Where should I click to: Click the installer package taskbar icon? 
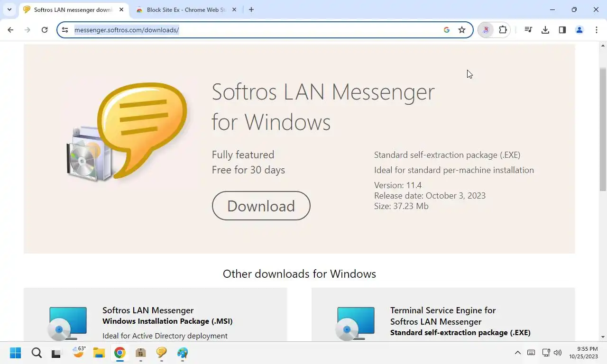[140, 353]
